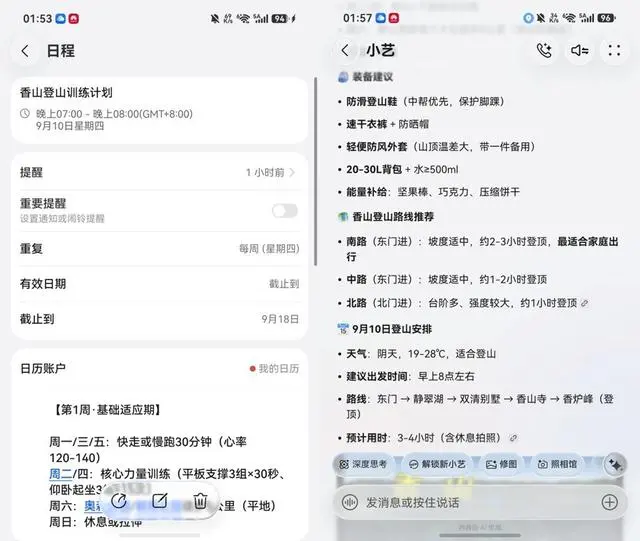Start a voice call with 小艺

point(544,51)
